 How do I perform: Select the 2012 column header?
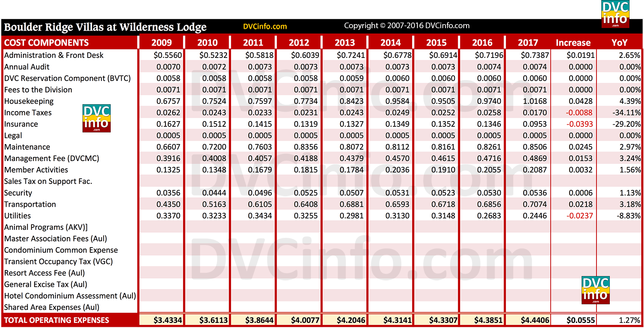pyautogui.click(x=299, y=43)
